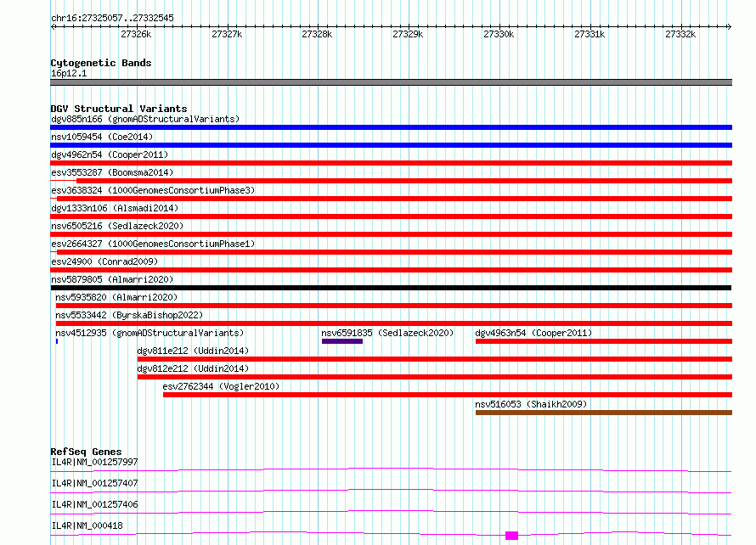This screenshot has height=545, width=756.
Task: Click the 27332k ruler tick label
Action: pos(680,34)
